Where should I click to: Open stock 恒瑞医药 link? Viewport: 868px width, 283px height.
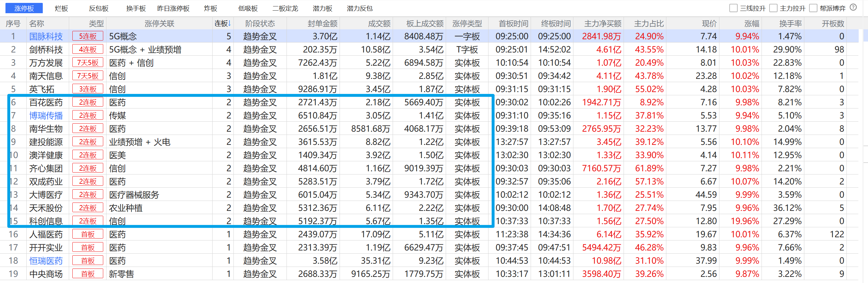coord(46,261)
